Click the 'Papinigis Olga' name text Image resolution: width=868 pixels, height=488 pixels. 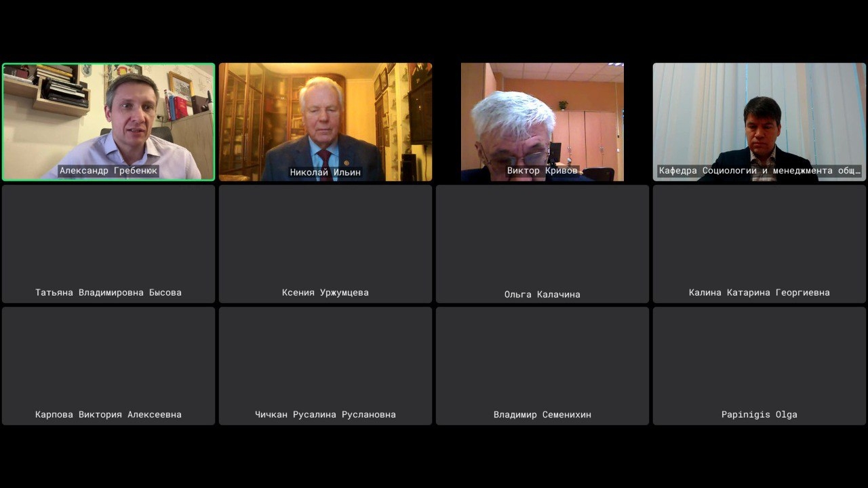(x=759, y=415)
